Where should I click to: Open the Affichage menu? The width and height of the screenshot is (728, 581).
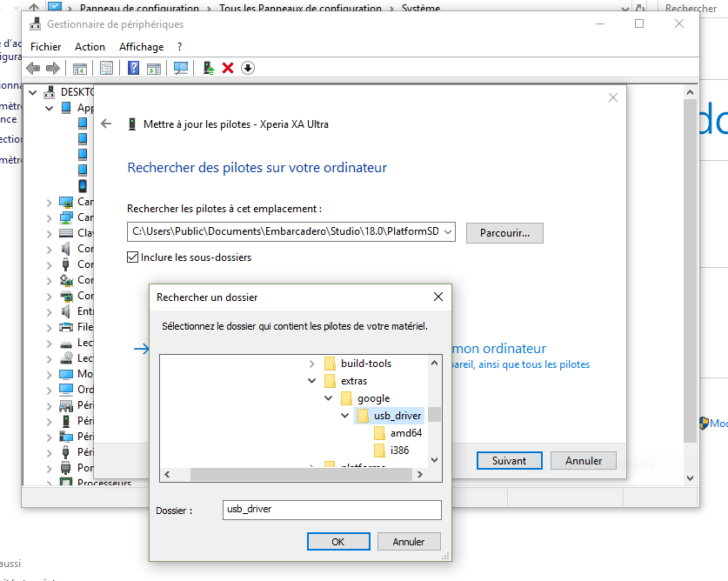[x=141, y=47]
